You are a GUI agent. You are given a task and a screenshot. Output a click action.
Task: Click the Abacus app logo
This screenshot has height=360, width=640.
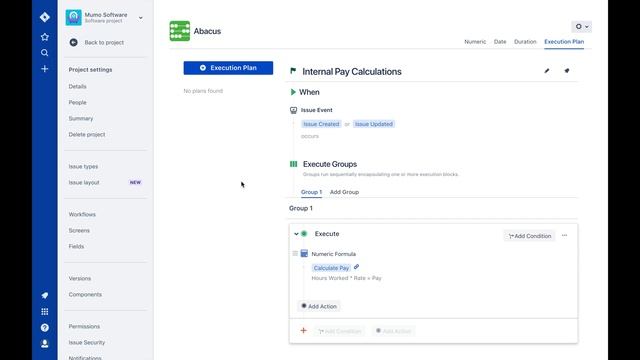[180, 31]
